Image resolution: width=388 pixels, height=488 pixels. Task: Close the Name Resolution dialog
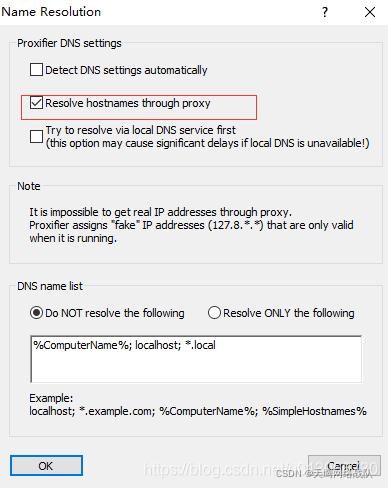[x=370, y=12]
